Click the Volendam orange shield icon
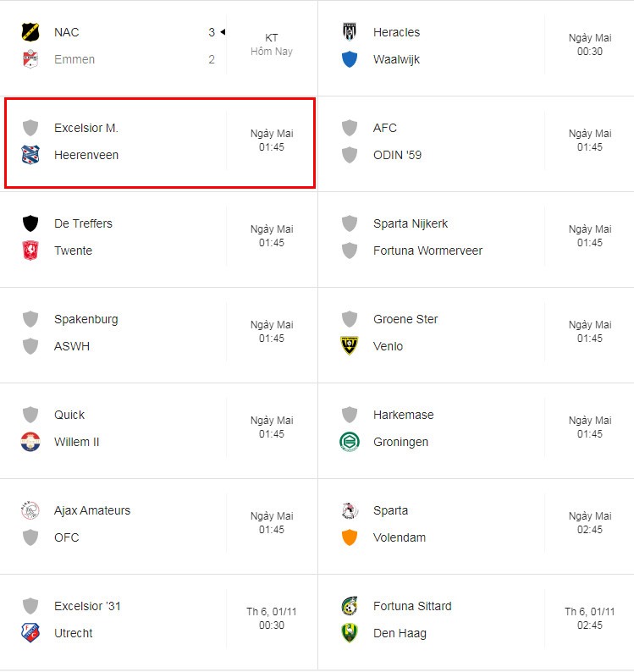The image size is (634, 672). click(350, 537)
